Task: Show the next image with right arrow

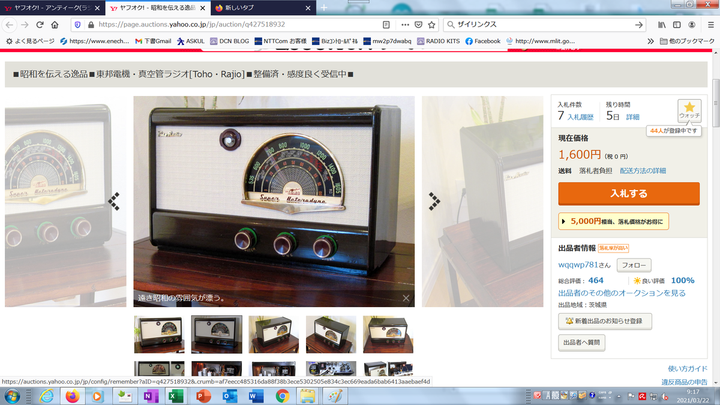Action: click(x=434, y=201)
